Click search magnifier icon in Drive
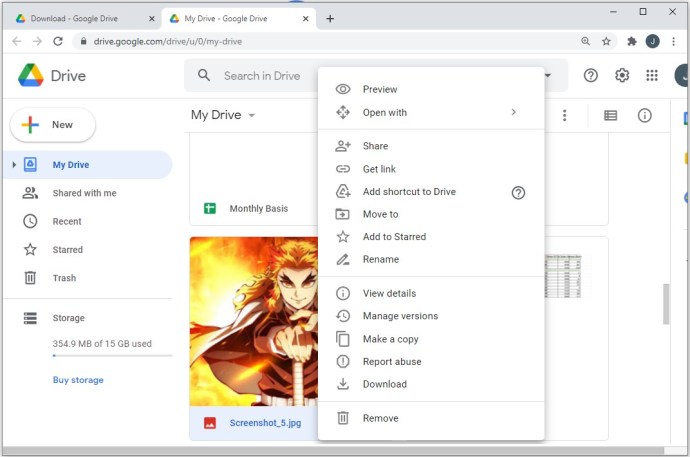Image resolution: width=690 pixels, height=457 pixels. tap(204, 75)
